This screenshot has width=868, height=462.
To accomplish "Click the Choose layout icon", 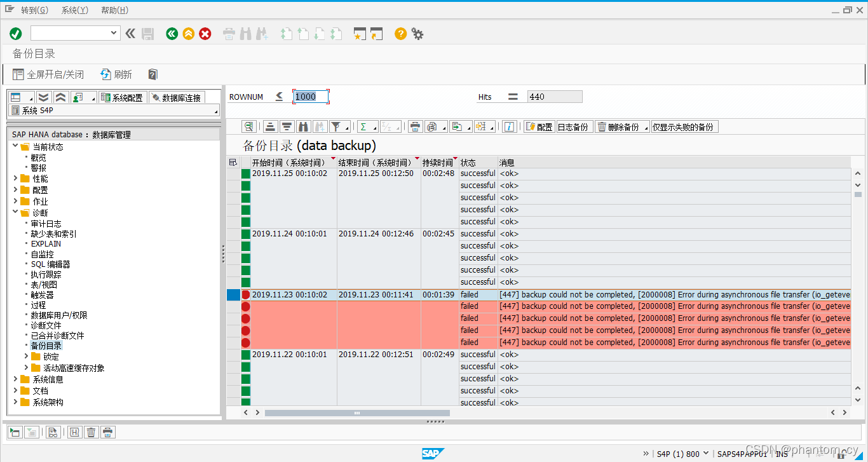I will coord(481,126).
